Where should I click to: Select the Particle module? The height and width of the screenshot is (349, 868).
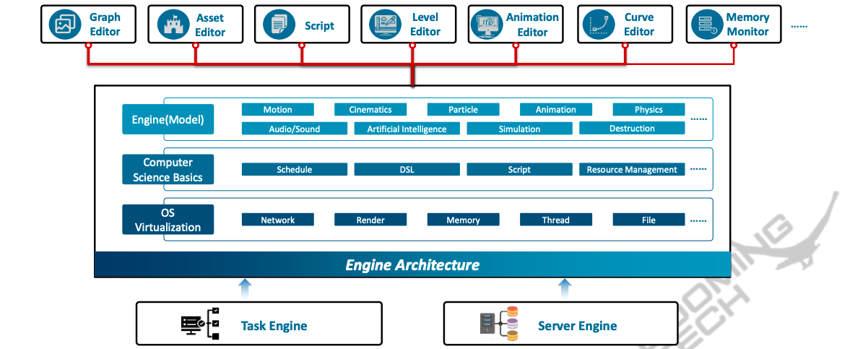pyautogui.click(x=464, y=110)
